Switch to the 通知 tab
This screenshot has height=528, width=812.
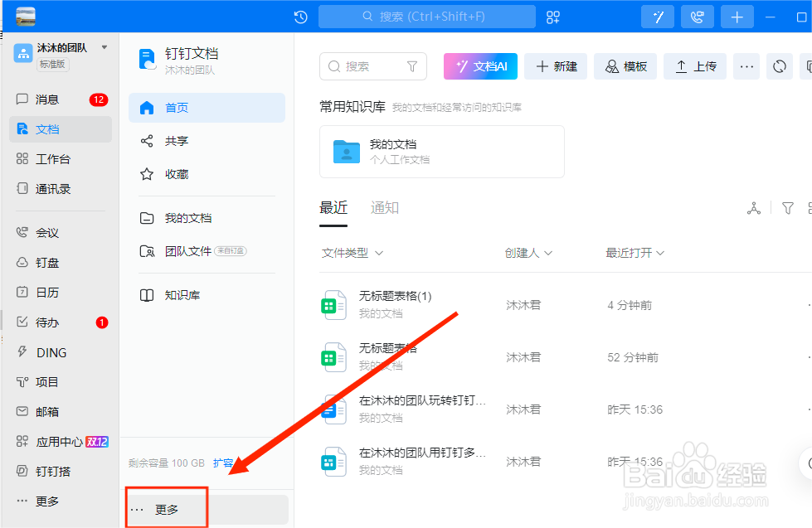point(384,208)
